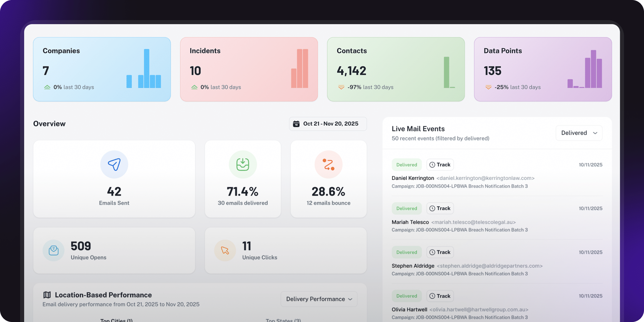This screenshot has height=322, width=644.
Task: Click Track on Stephen Aldridge's event
Action: pos(440,252)
